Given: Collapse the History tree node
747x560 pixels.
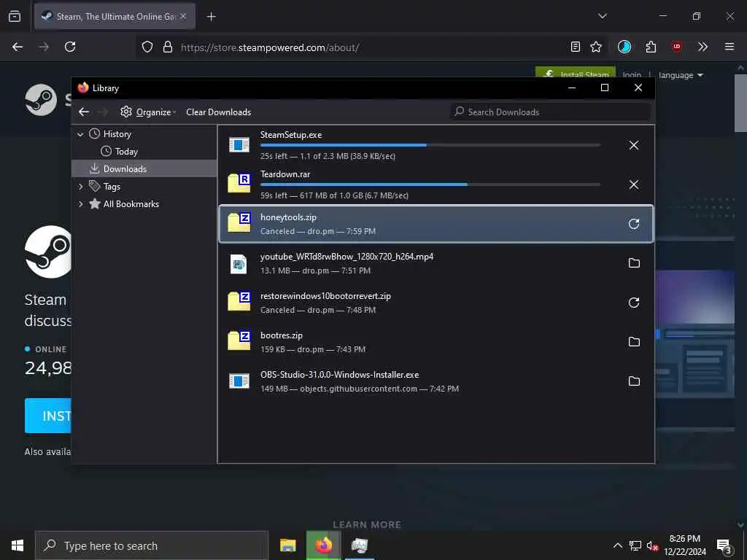Looking at the screenshot, I should [x=80, y=134].
